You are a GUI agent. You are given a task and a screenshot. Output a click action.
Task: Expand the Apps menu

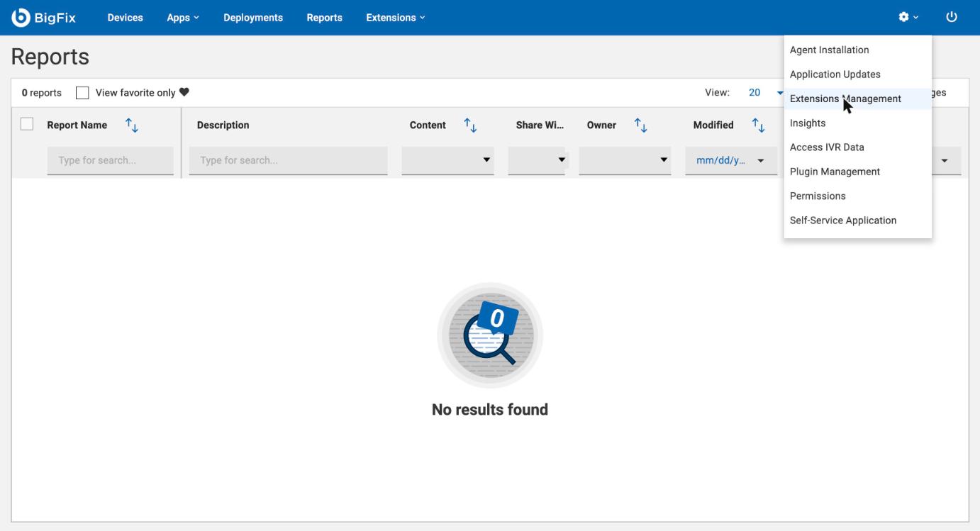tap(183, 18)
